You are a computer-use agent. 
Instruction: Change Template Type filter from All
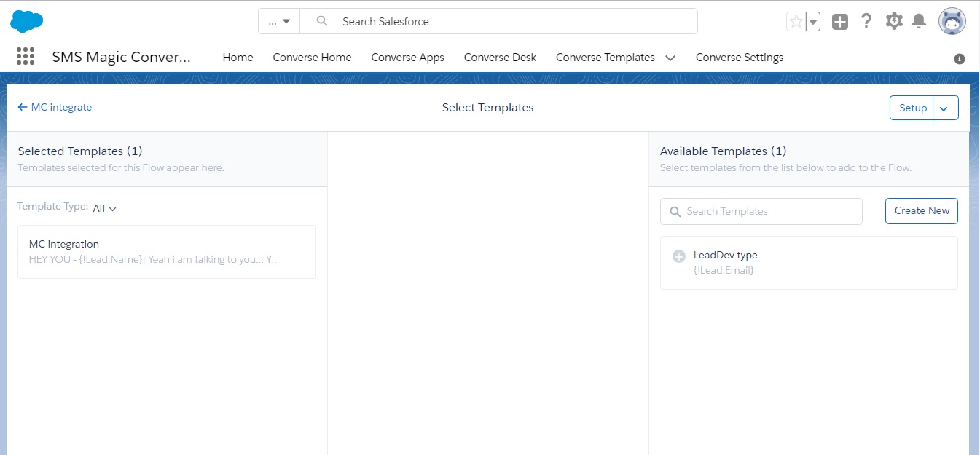coord(104,208)
